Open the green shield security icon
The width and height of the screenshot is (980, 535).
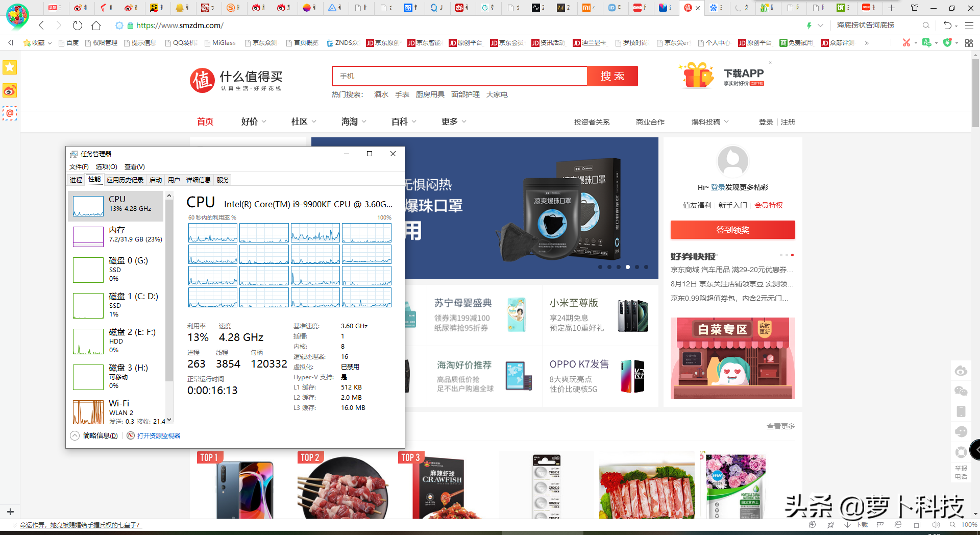tap(947, 43)
